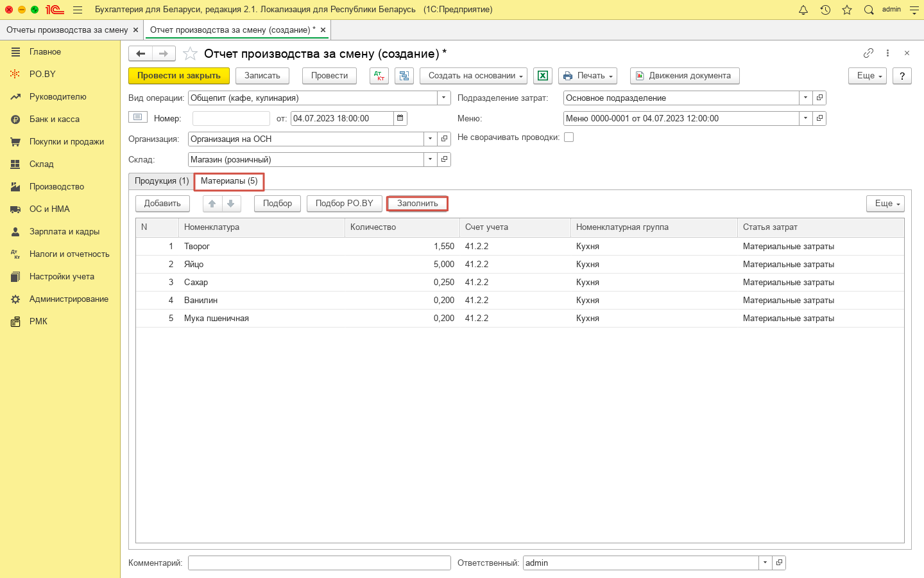Screen dimensions: 924x578
Task: Click the Дт/Кт postings icon in toolbar
Action: (379, 76)
